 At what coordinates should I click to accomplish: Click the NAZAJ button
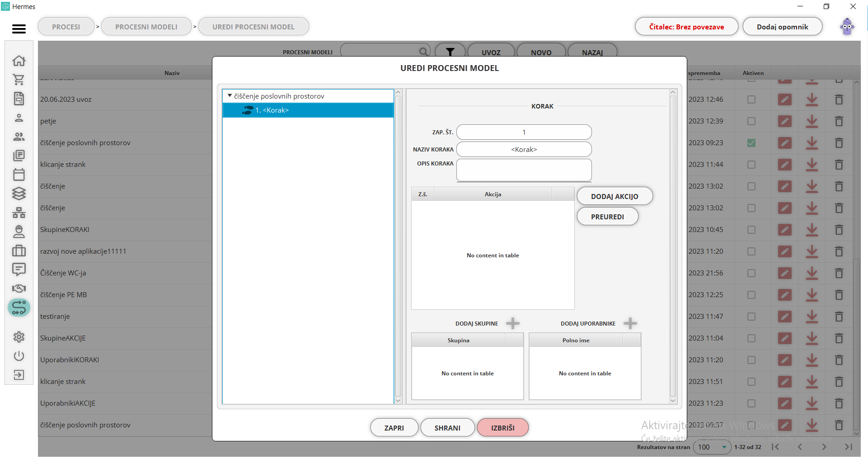[x=592, y=52]
